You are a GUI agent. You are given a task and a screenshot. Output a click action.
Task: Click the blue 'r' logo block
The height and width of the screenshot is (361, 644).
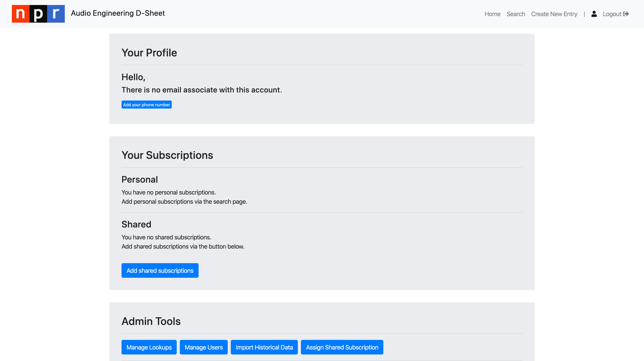coord(56,14)
